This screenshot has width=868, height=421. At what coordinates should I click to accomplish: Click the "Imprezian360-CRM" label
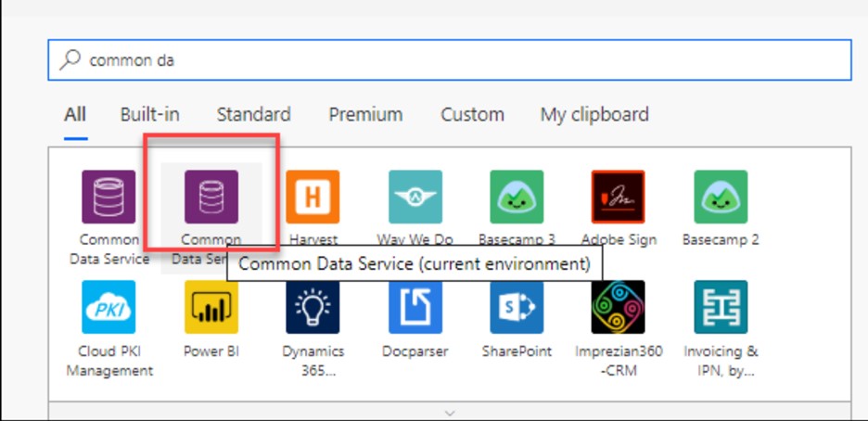tap(619, 361)
